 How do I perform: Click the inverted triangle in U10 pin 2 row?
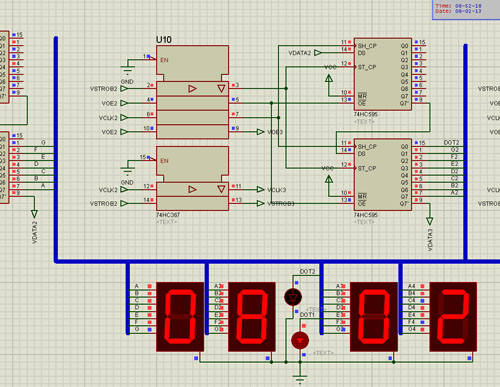pos(221,89)
